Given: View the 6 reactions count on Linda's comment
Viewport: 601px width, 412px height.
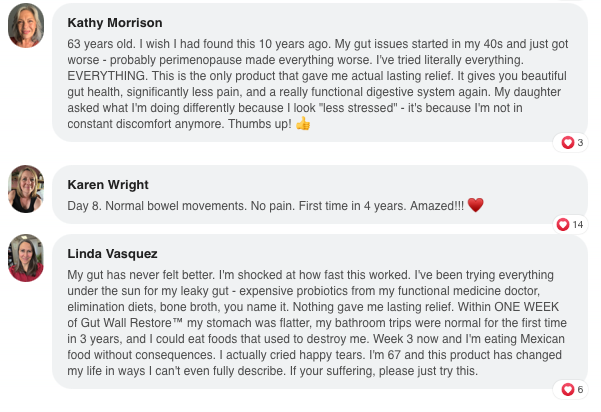Looking at the screenshot, I should (580, 389).
